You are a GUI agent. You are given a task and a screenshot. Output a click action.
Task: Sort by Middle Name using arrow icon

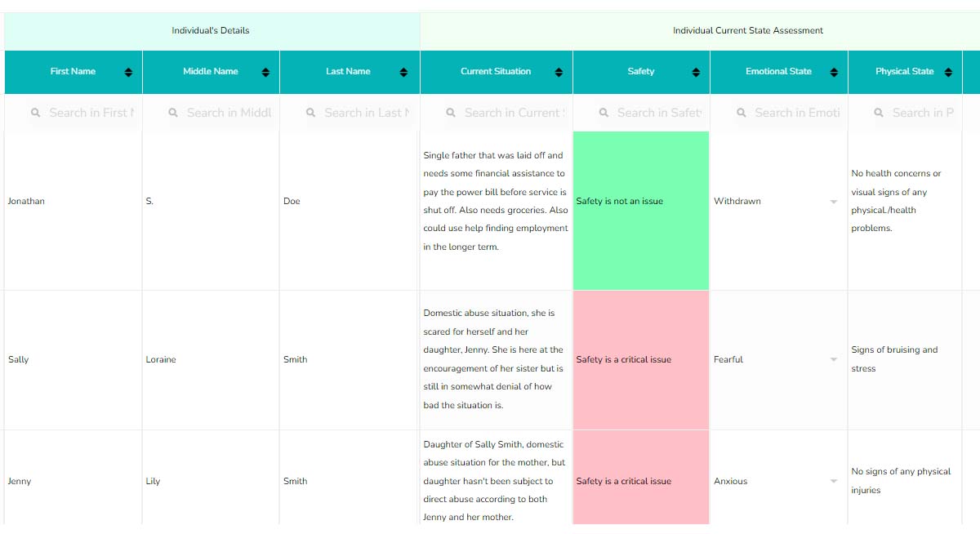point(265,72)
